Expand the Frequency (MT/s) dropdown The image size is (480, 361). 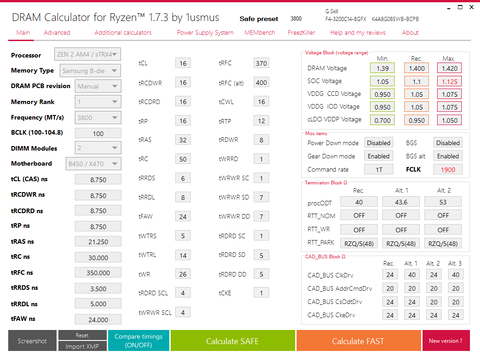98,117
